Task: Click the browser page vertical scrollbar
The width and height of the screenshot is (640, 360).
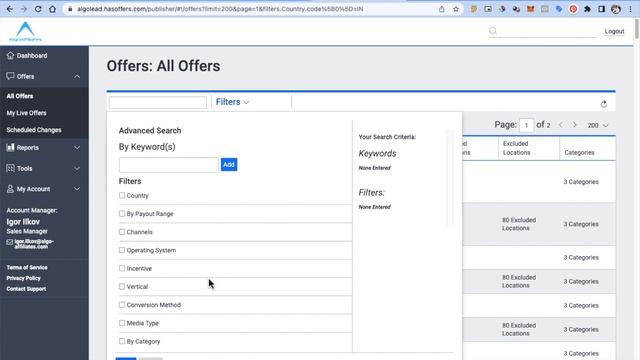Action: click(x=637, y=29)
